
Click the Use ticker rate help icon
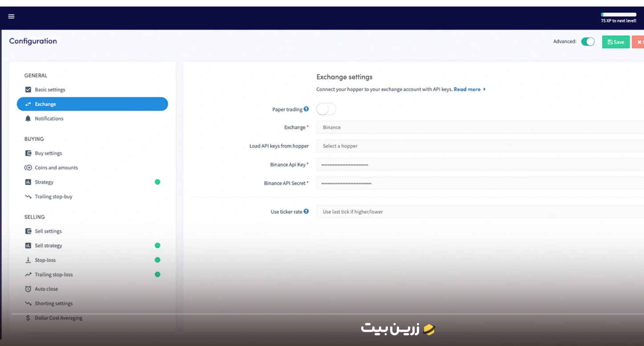[x=306, y=211]
